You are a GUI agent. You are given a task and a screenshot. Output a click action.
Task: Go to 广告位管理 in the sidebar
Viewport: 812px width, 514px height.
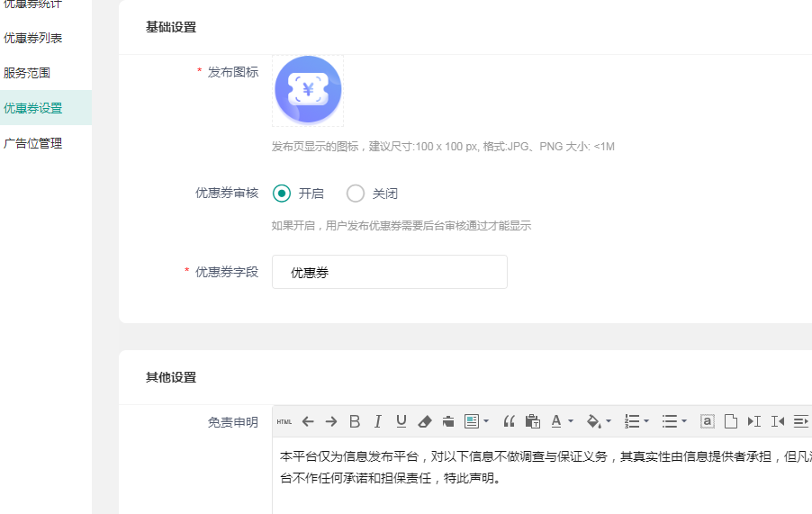tap(33, 143)
